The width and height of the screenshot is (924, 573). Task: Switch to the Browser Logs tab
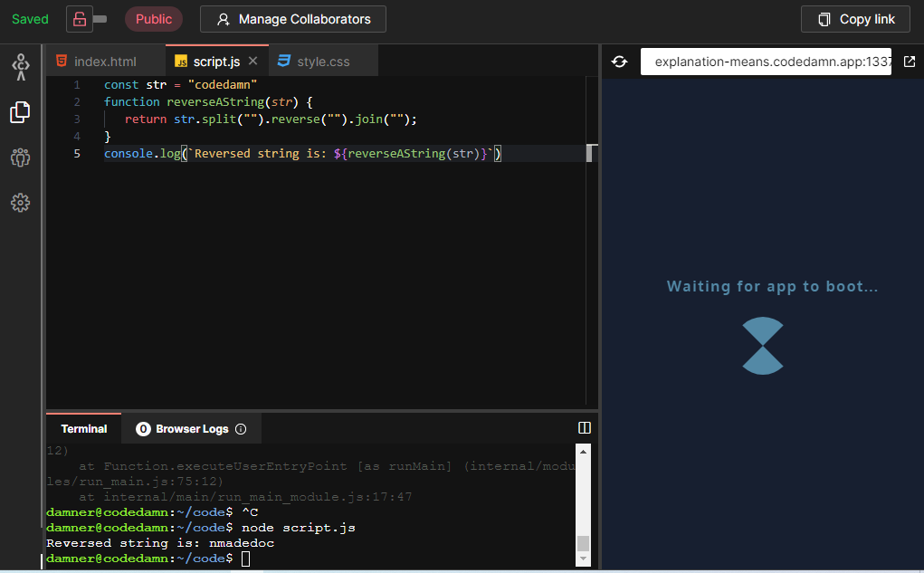point(192,428)
